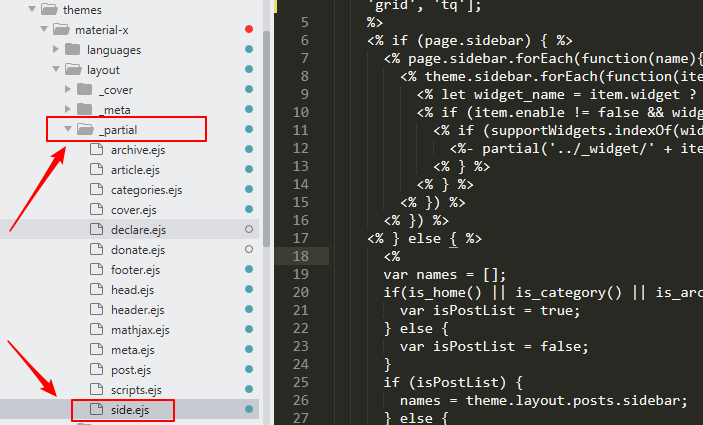Click the cover.ejs file icon
Viewport: 703px width, 425px height.
coord(96,209)
